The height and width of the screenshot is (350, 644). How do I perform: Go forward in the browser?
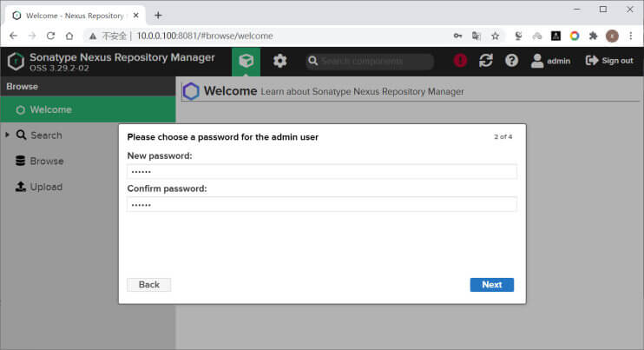click(x=32, y=36)
